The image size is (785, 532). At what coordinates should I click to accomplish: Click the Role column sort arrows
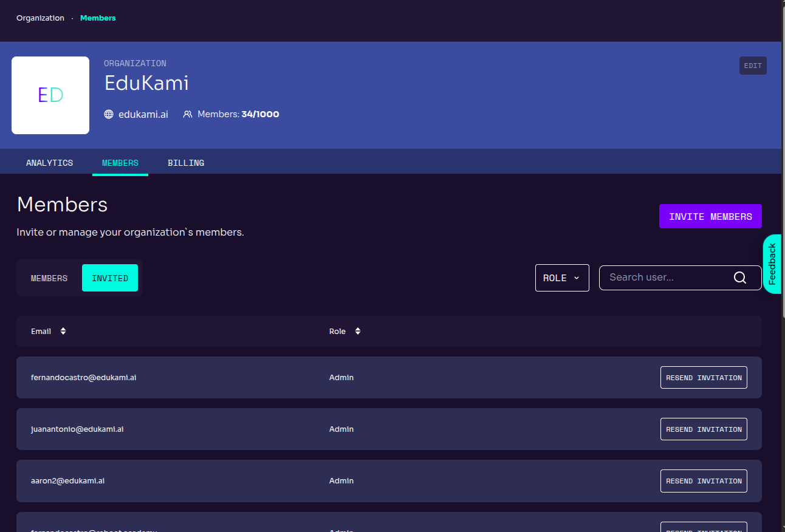click(x=358, y=331)
